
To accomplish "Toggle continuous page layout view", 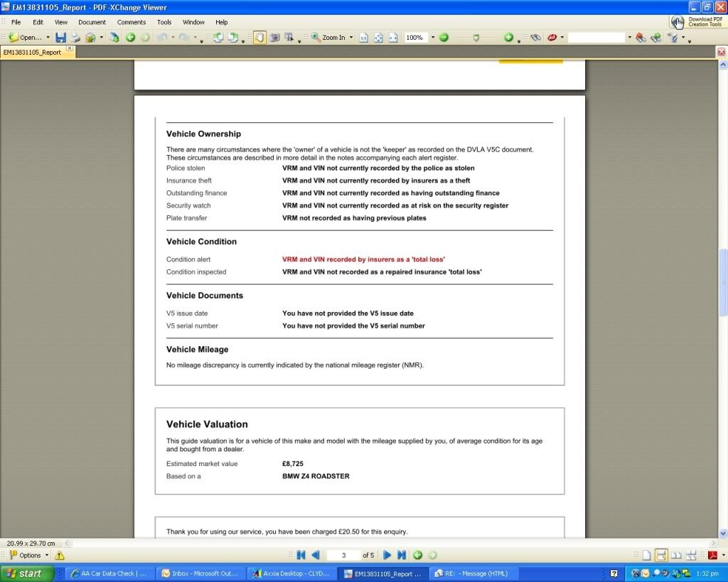I will tap(661, 555).
